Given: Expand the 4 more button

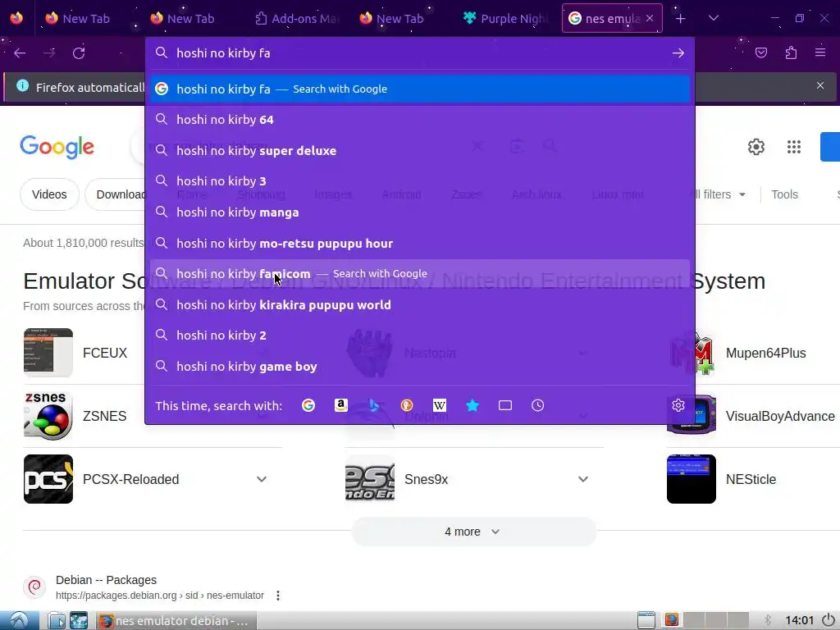Looking at the screenshot, I should click(473, 532).
